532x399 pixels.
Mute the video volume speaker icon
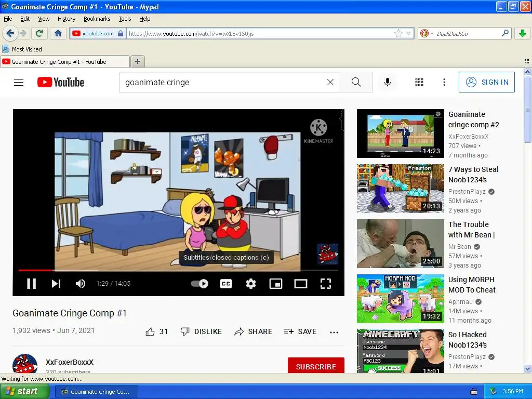point(81,284)
